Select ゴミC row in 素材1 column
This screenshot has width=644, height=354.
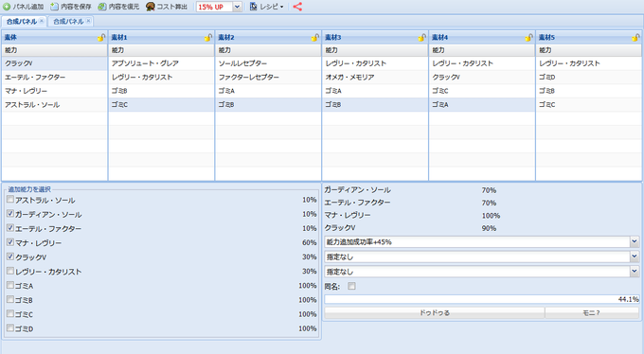161,105
